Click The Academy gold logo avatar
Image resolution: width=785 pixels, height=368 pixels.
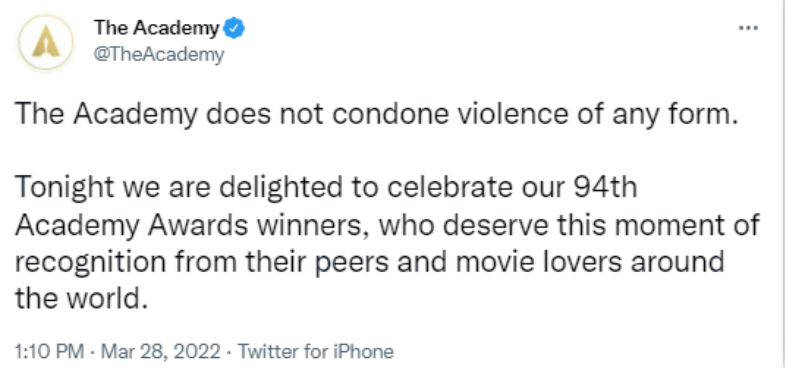(x=46, y=44)
